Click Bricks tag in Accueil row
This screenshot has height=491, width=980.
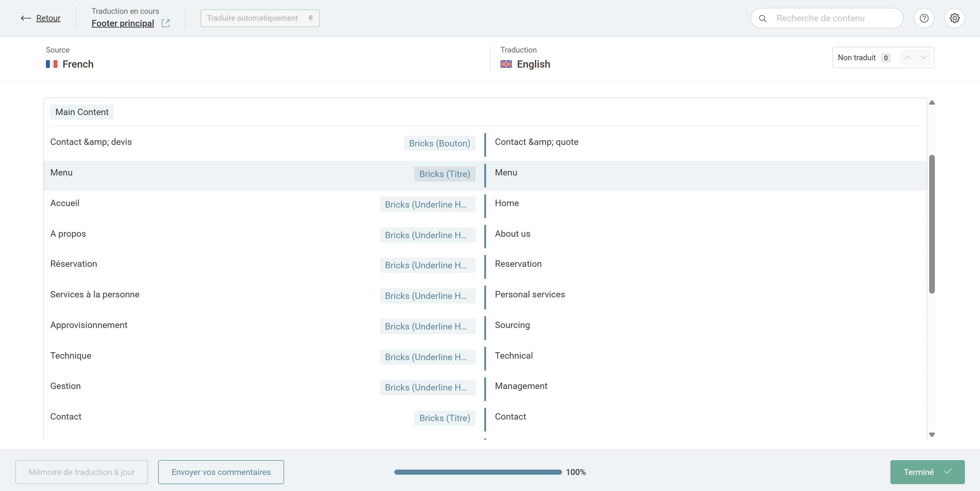click(x=428, y=205)
